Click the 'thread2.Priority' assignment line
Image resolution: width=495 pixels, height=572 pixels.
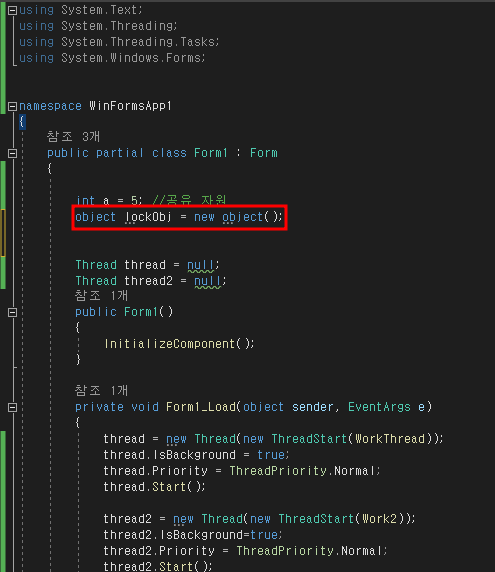click(x=245, y=551)
